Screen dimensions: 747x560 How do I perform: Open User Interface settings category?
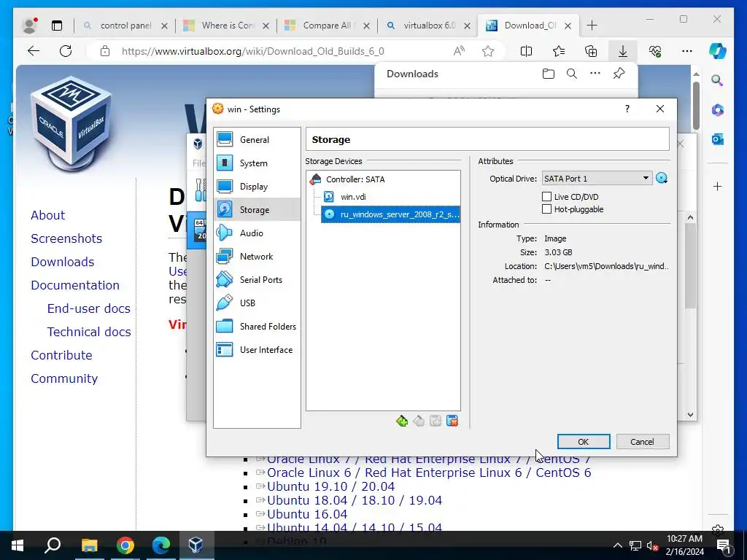tap(257, 349)
